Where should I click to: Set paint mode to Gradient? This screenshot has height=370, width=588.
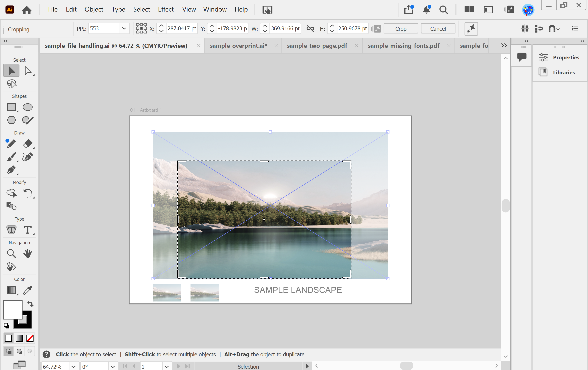click(19, 338)
